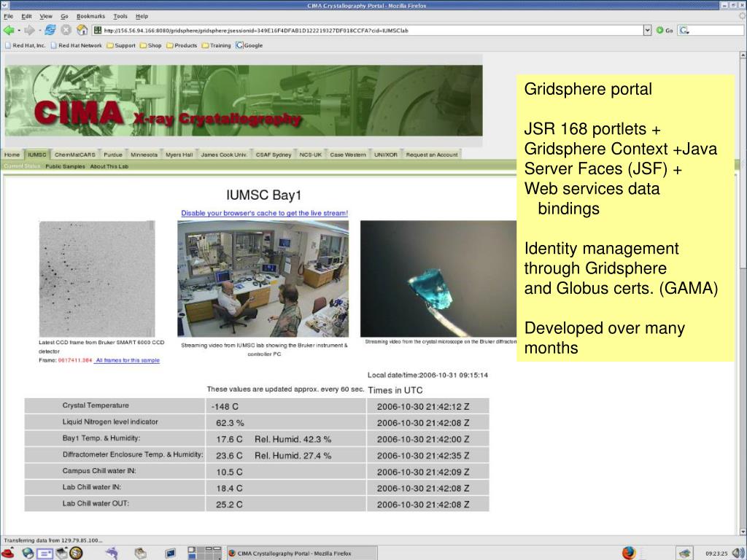Reload the page with the Refresh icon

[50, 31]
